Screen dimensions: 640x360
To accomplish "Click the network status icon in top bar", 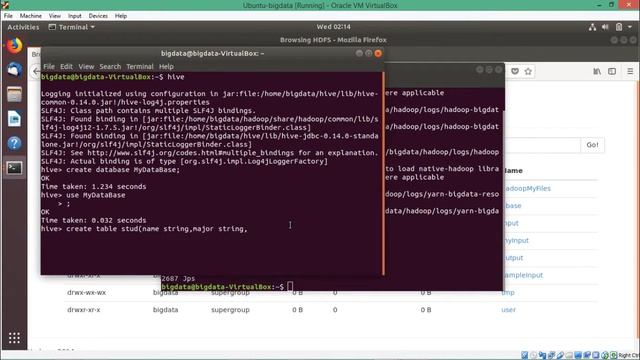I will [592, 27].
